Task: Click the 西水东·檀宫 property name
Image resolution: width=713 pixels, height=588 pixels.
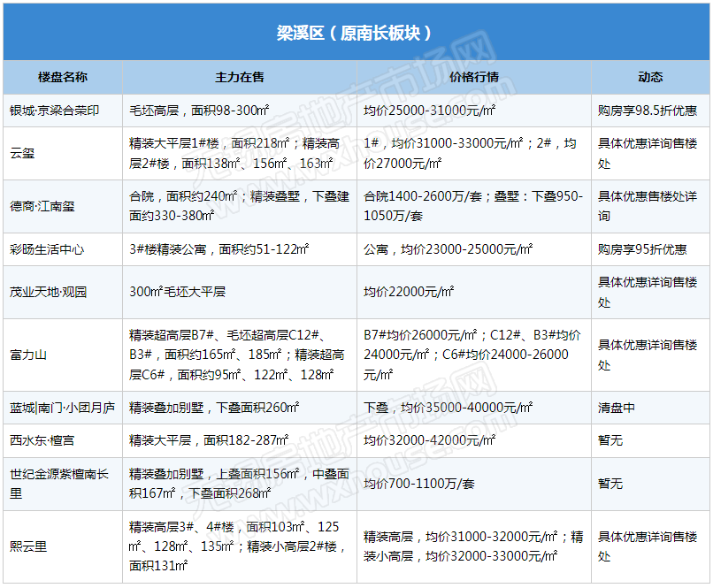Action: [42, 439]
